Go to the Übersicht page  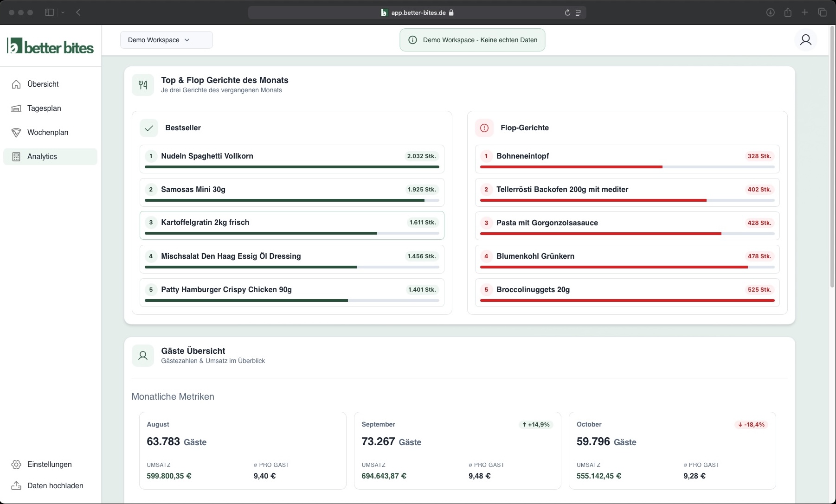point(43,84)
